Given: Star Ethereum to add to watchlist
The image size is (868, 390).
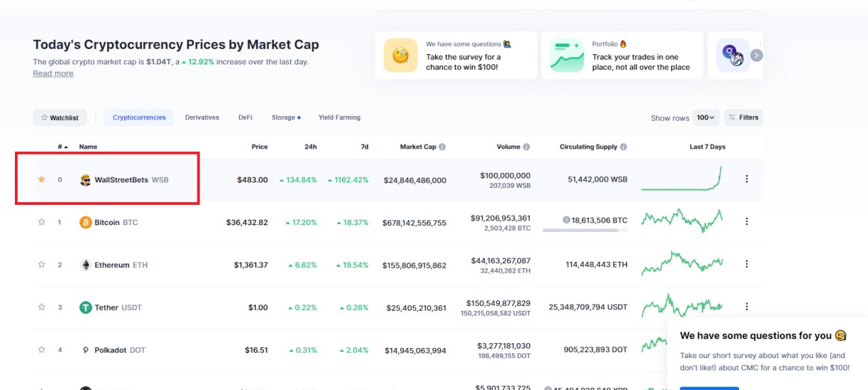Looking at the screenshot, I should point(41,265).
